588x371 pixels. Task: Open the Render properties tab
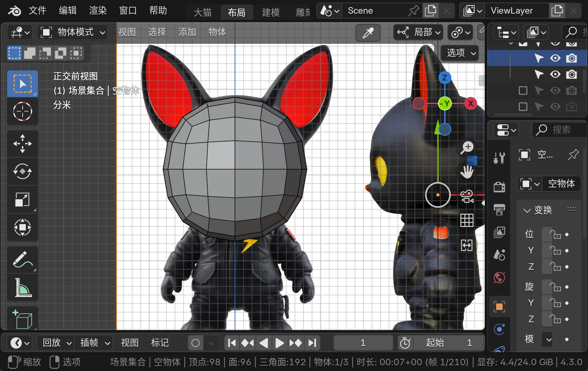499,187
